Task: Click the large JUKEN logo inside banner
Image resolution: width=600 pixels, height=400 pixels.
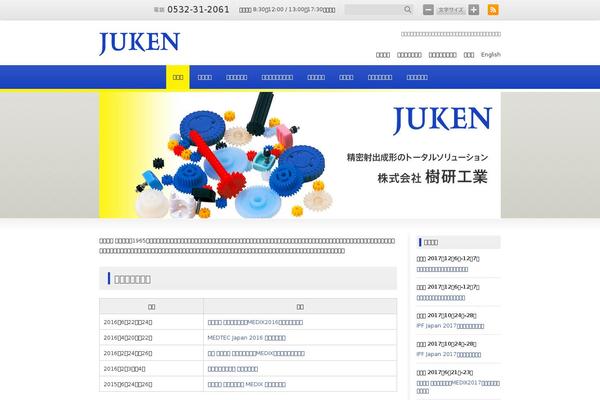Action: click(442, 121)
